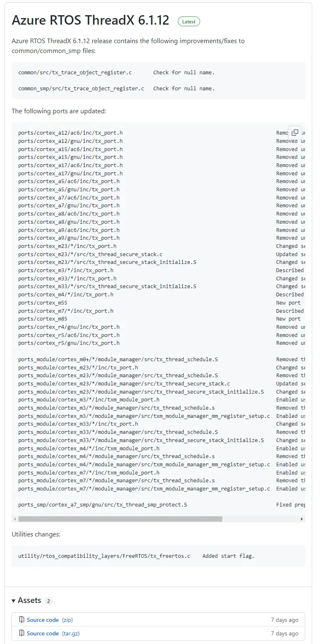
Task: Click the green Latest badge
Action: coord(189,21)
